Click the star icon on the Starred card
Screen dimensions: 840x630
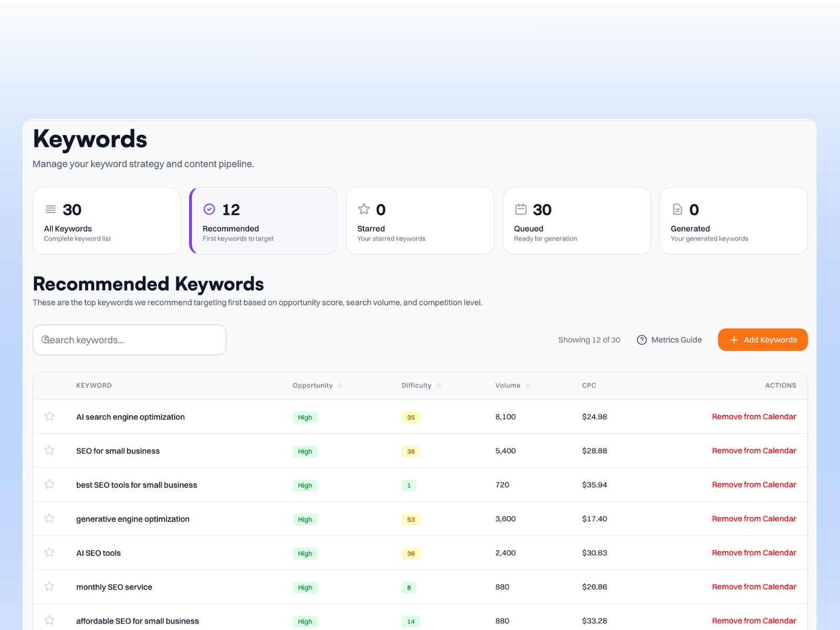[x=364, y=208]
